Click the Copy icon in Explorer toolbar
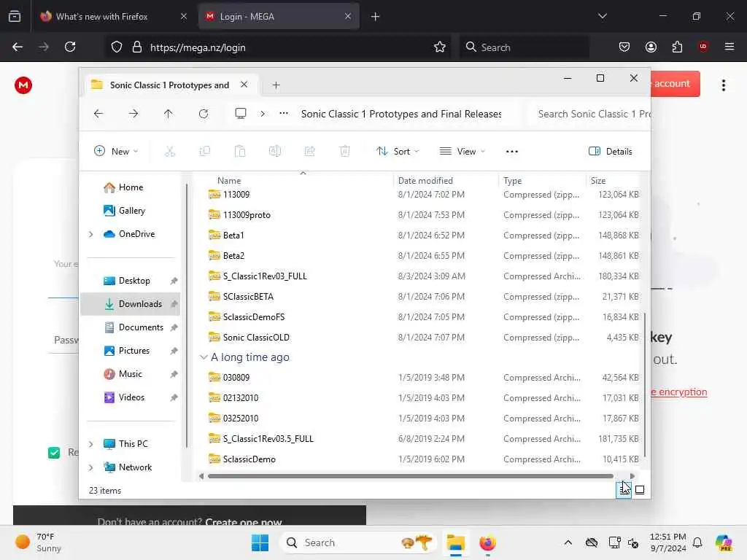The width and height of the screenshot is (747, 560). pyautogui.click(x=205, y=152)
